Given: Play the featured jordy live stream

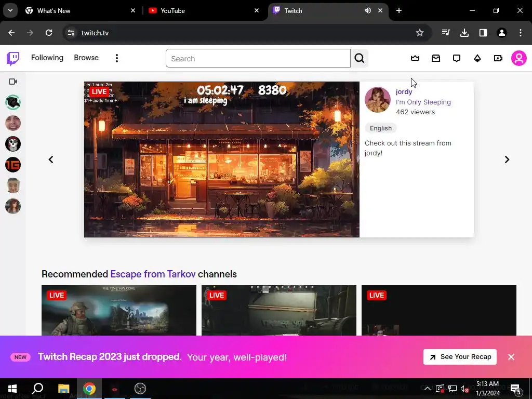Looking at the screenshot, I should [221, 159].
